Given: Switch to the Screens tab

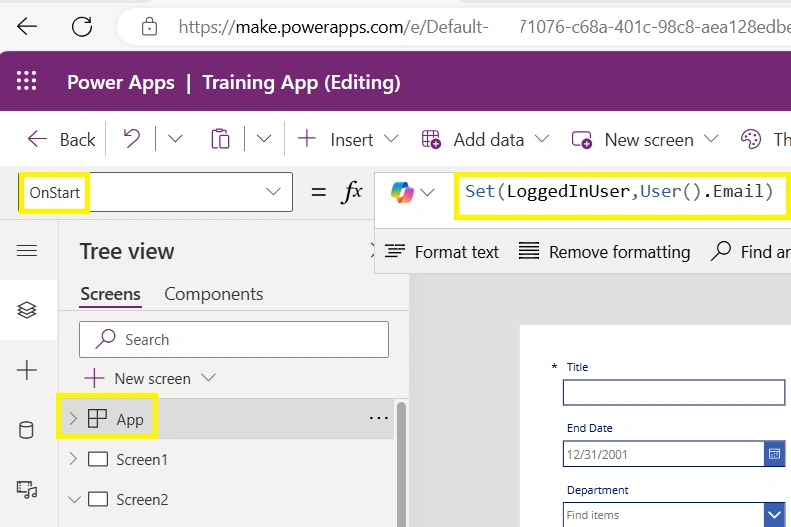Looking at the screenshot, I should pyautogui.click(x=110, y=294).
